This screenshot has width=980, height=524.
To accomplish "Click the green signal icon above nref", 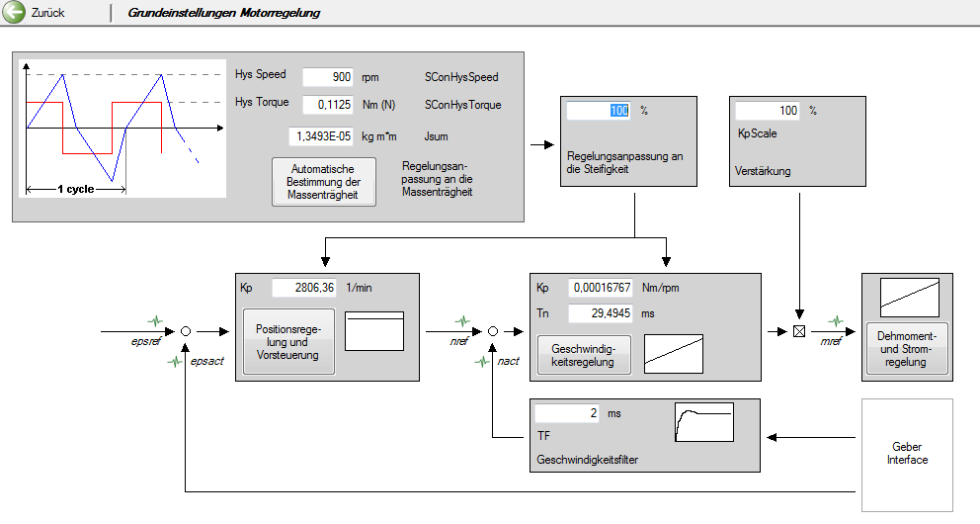I will pyautogui.click(x=463, y=320).
